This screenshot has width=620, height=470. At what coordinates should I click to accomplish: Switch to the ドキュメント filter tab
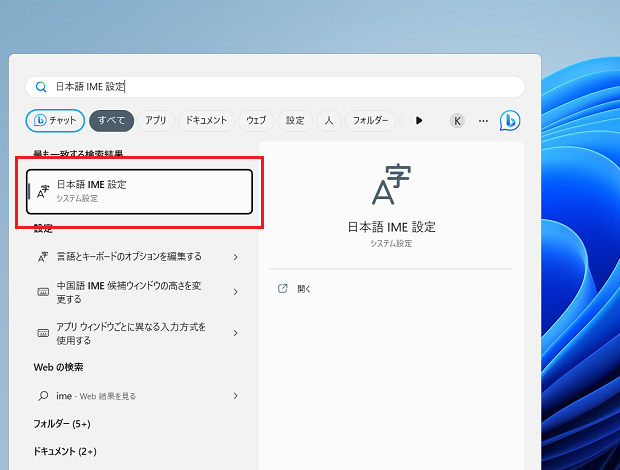point(206,121)
